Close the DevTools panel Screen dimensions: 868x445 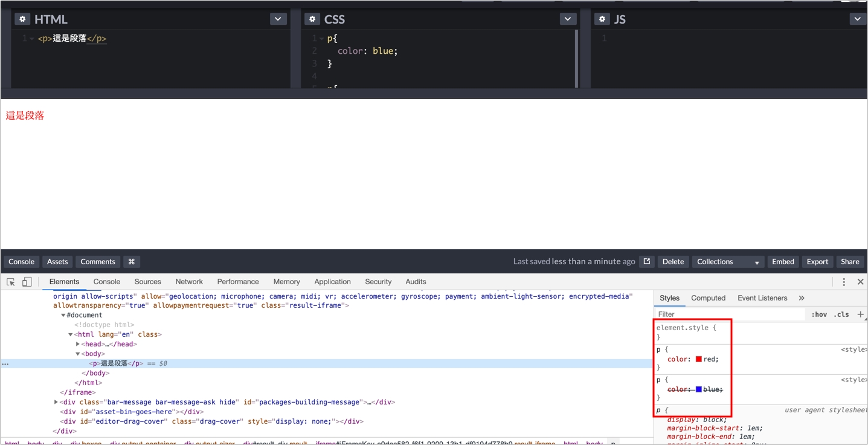[x=860, y=282]
